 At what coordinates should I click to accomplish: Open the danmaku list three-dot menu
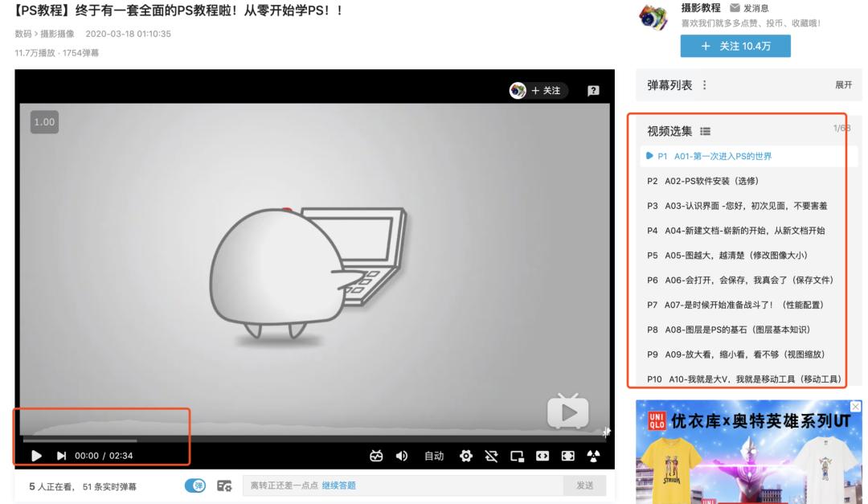704,84
